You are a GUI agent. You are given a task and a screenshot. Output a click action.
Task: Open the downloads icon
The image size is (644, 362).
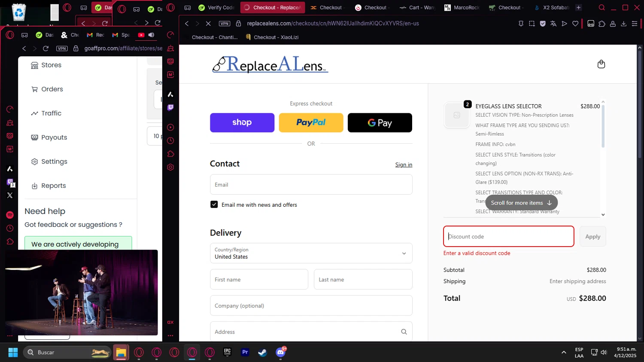click(624, 24)
